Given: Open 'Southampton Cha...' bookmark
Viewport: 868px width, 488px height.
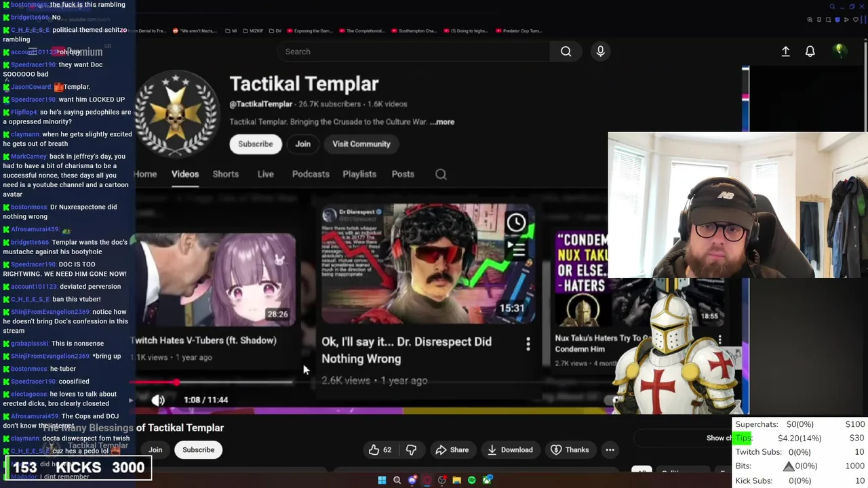Looking at the screenshot, I should (414, 30).
